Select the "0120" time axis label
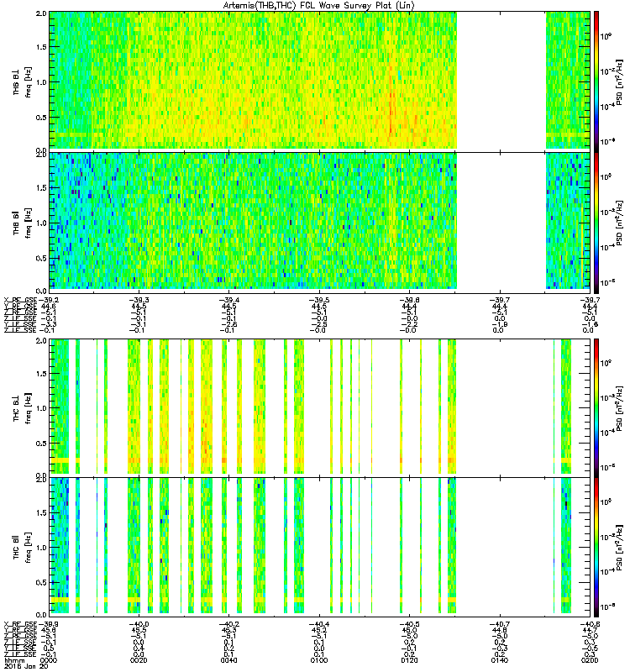The width and height of the screenshot is (630, 672). [x=409, y=660]
